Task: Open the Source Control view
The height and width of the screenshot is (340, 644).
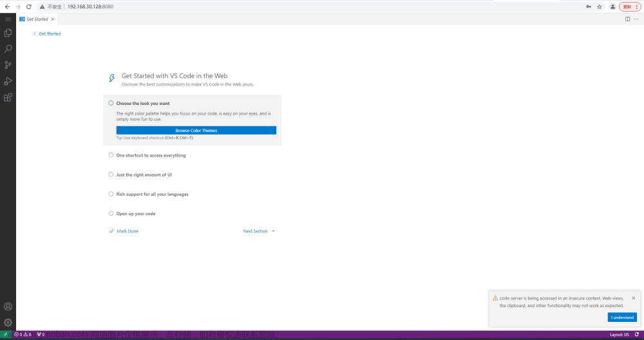Action: [x=8, y=65]
